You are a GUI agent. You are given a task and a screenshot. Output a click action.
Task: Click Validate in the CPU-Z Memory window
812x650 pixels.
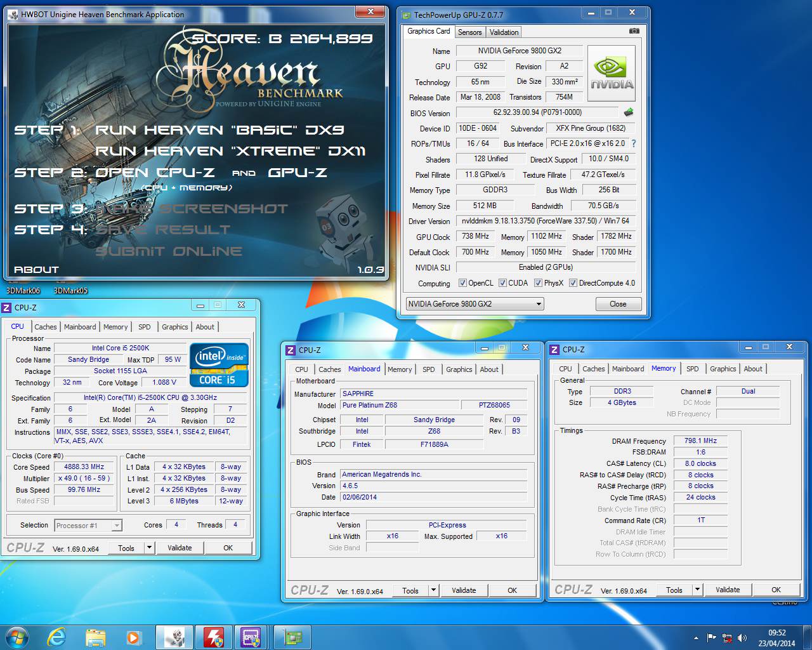click(728, 590)
